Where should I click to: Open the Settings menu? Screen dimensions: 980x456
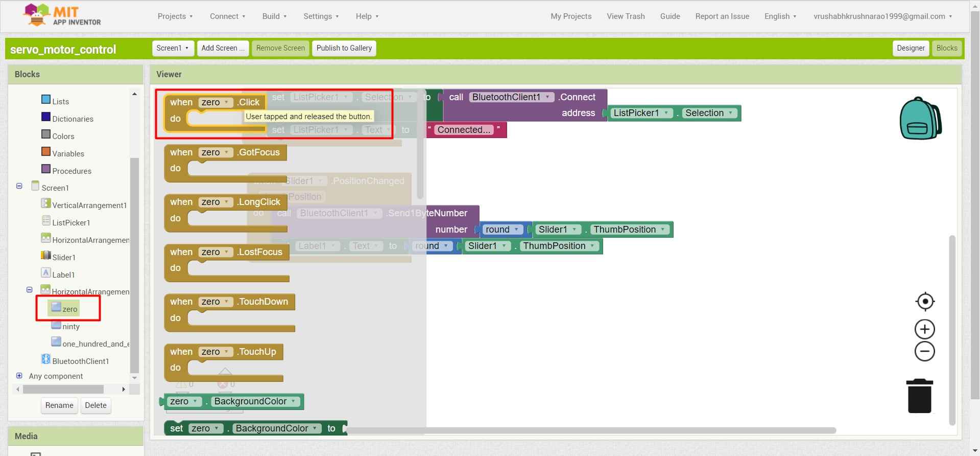tap(321, 16)
